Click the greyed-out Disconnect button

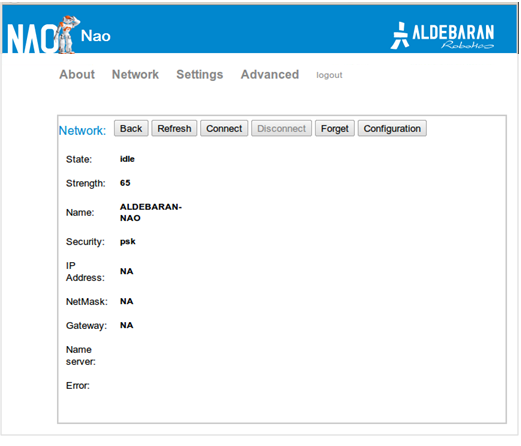click(x=281, y=129)
